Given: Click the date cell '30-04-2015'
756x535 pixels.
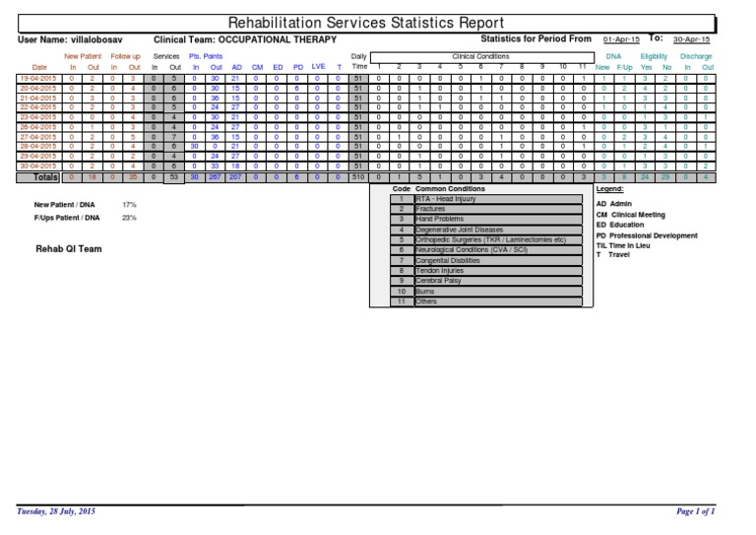Looking at the screenshot, I should click(38, 166).
